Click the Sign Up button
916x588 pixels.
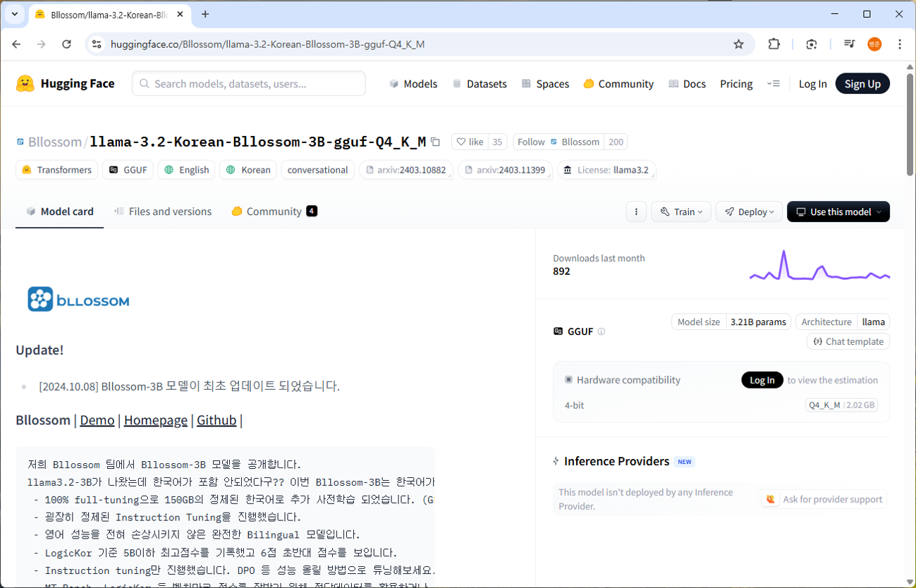[x=862, y=83]
